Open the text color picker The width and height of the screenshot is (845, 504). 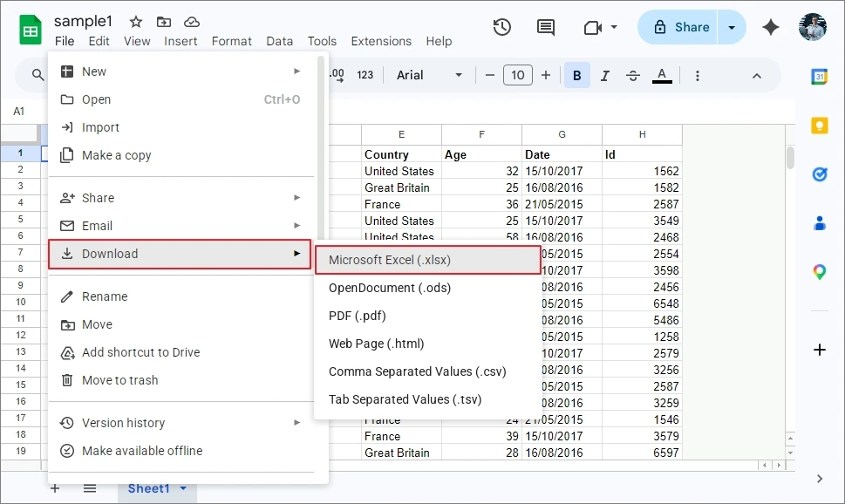pos(662,76)
